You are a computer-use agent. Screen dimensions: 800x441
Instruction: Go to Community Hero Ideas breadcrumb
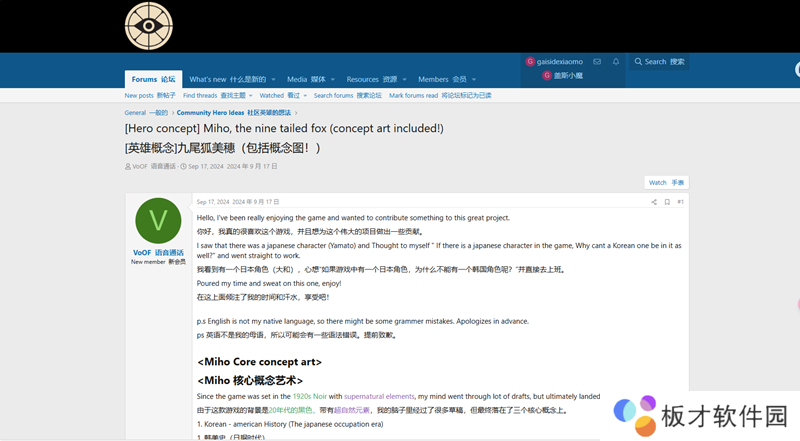coord(234,113)
